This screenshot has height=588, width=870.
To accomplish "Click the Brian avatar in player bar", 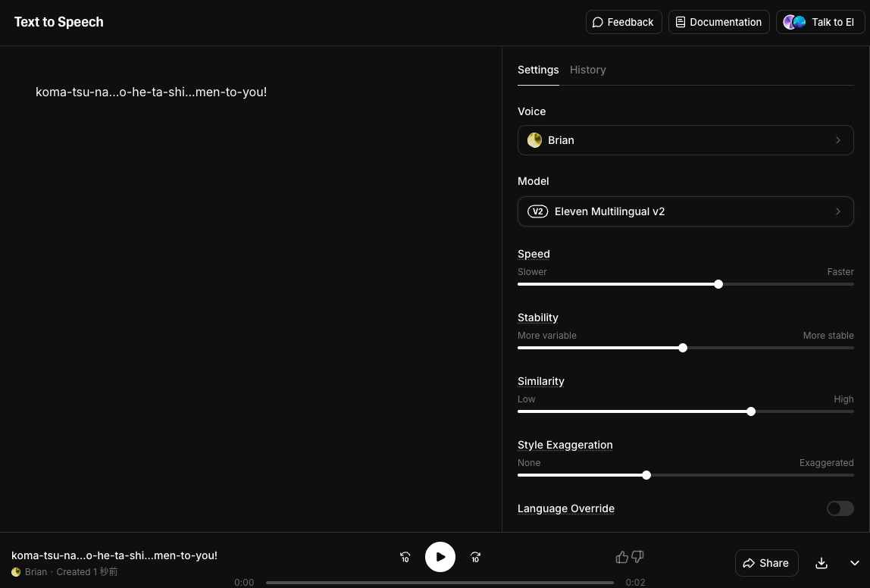I will pyautogui.click(x=15, y=572).
